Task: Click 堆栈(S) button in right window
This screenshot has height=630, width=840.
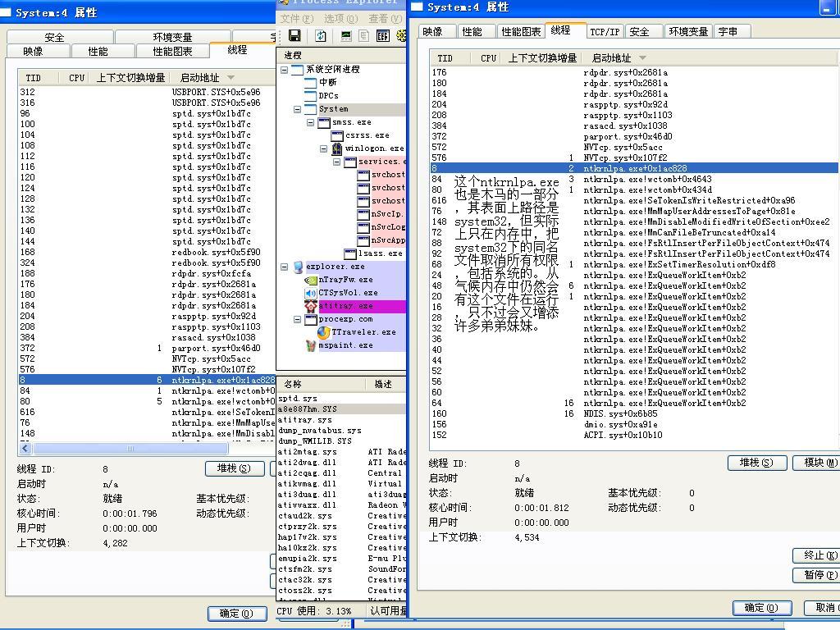Action: pyautogui.click(x=757, y=463)
